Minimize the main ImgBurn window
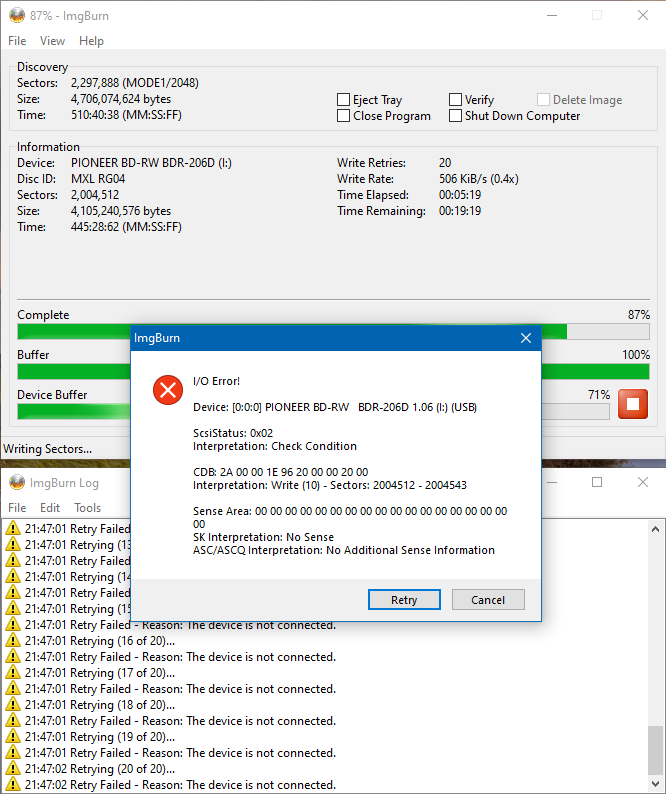Image resolution: width=666 pixels, height=794 pixels. [x=552, y=15]
